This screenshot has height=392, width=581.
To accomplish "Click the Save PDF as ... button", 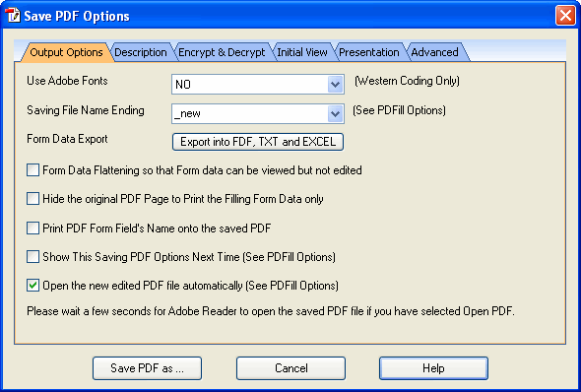I will click(x=147, y=368).
